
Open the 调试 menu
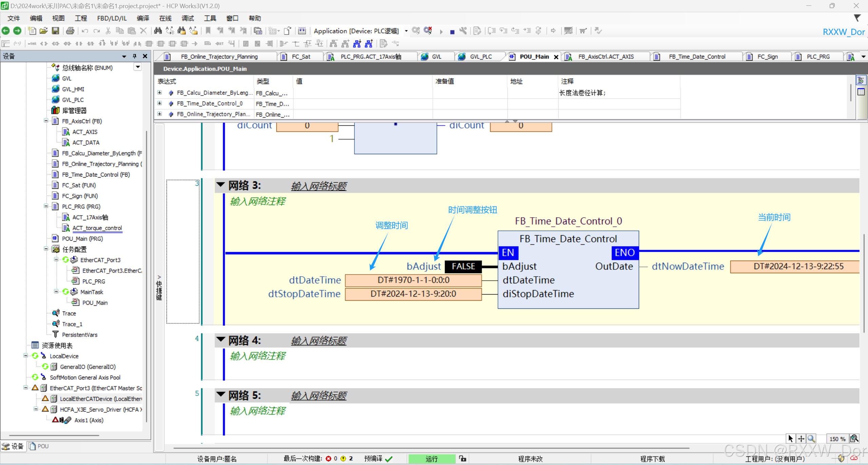pyautogui.click(x=187, y=18)
